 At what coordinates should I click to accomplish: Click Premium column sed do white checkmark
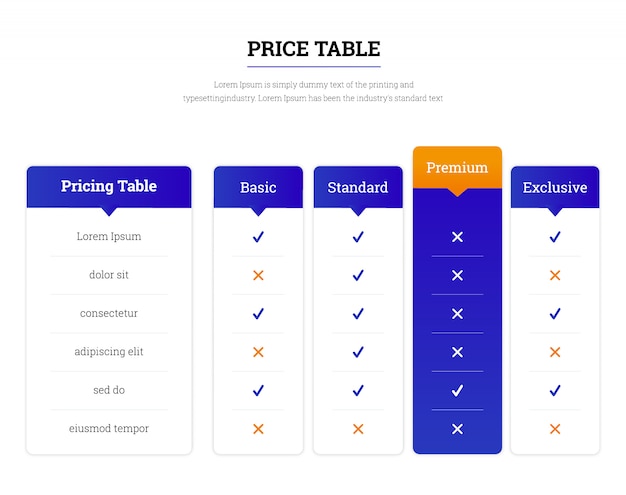pyautogui.click(x=458, y=390)
